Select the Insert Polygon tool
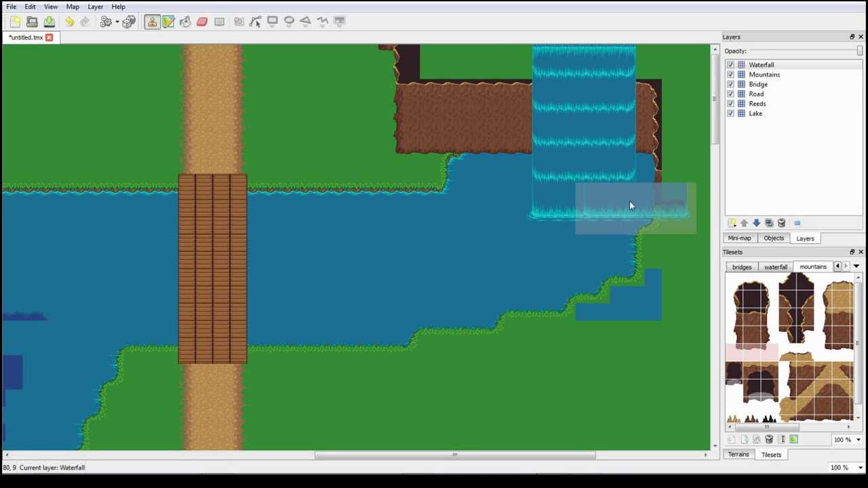 tap(305, 22)
